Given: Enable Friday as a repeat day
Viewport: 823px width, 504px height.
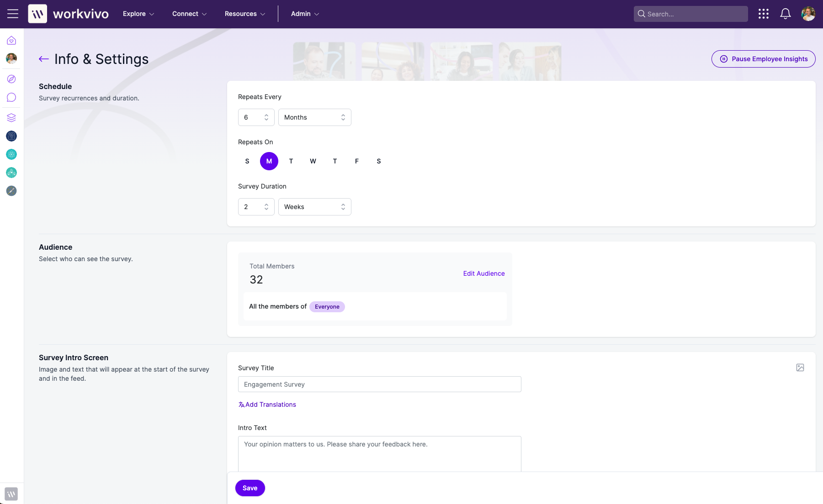Looking at the screenshot, I should pyautogui.click(x=357, y=161).
